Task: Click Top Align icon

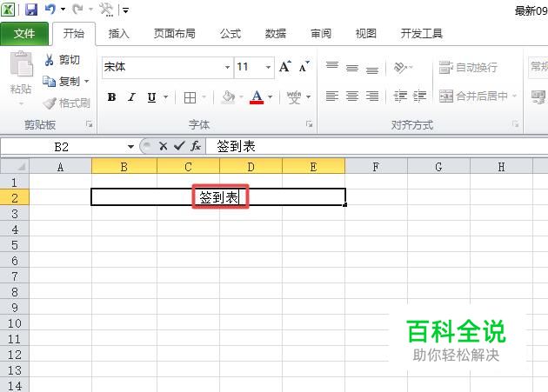Action: point(332,66)
